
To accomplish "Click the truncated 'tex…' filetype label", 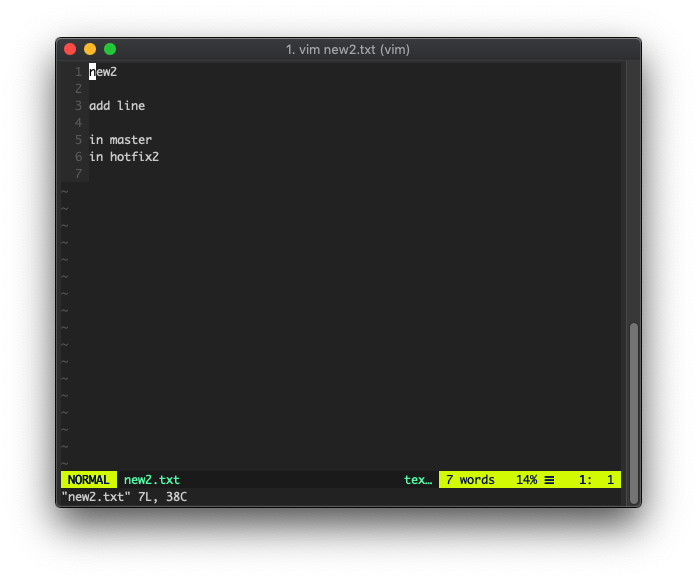I will [x=418, y=480].
